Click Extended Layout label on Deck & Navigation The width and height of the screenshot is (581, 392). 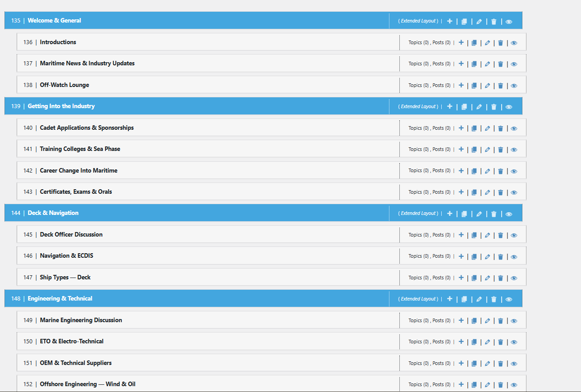click(418, 214)
